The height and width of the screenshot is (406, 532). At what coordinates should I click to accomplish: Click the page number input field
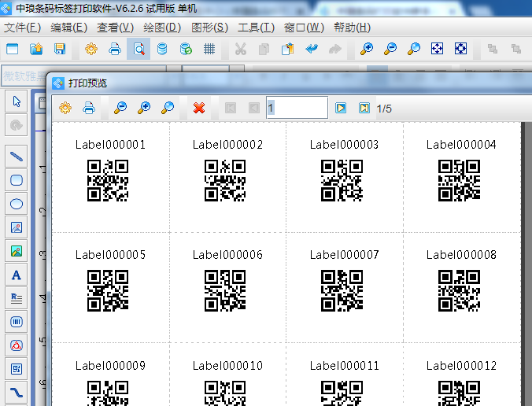point(297,108)
